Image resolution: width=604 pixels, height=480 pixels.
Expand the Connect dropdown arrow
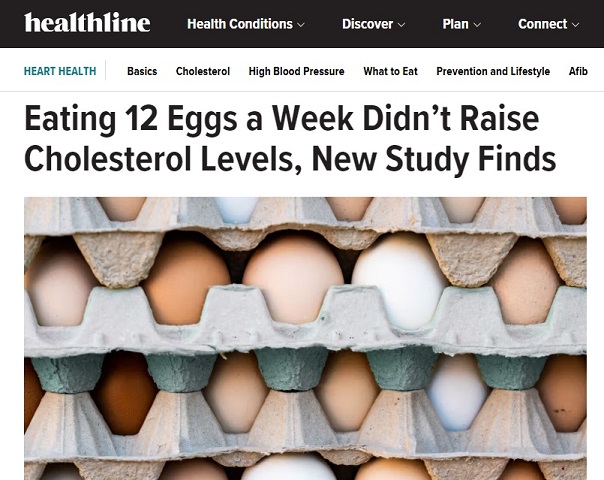pos(575,25)
